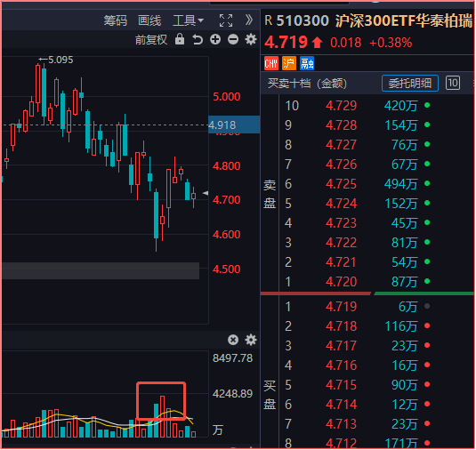Click the 委托明细 button
The height and width of the screenshot is (450, 476).
click(x=410, y=83)
